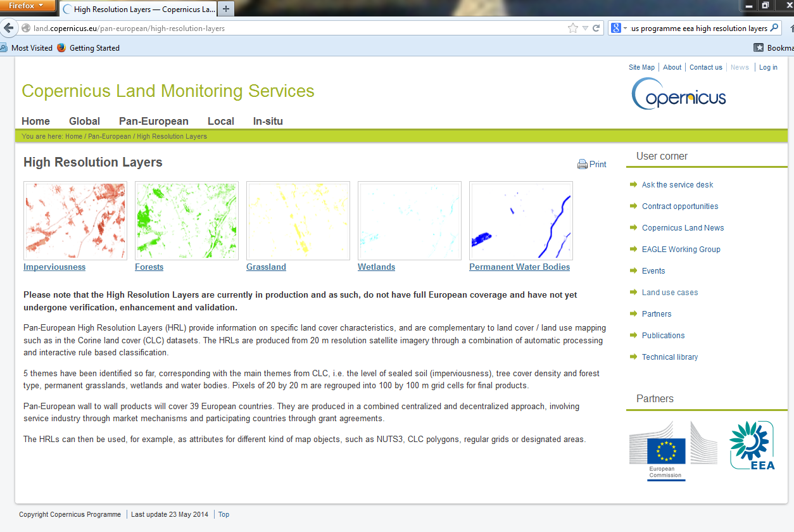Open the Global navigation menu
This screenshot has width=794, height=532.
84,121
